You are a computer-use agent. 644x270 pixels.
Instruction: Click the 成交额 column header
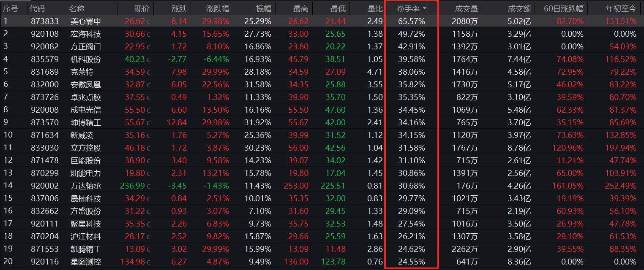pyautogui.click(x=519, y=8)
